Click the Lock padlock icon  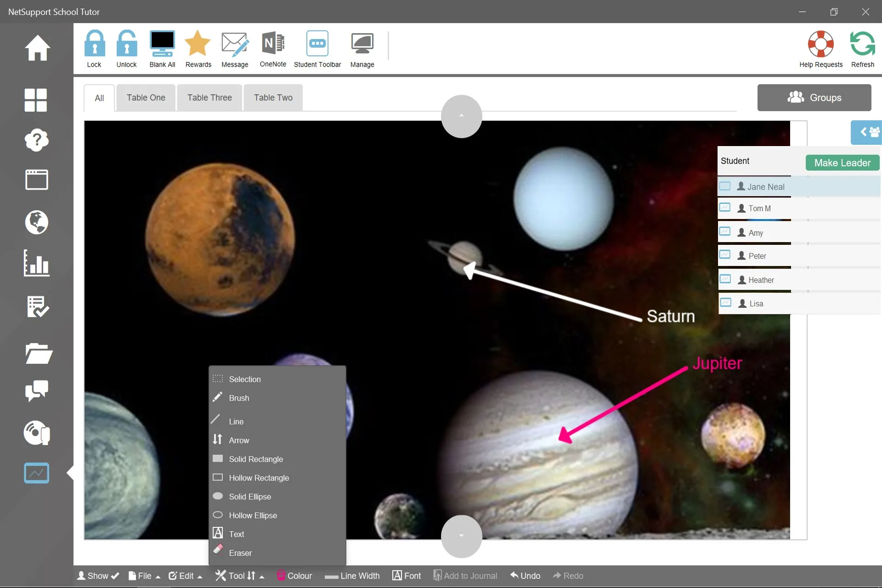click(x=94, y=44)
